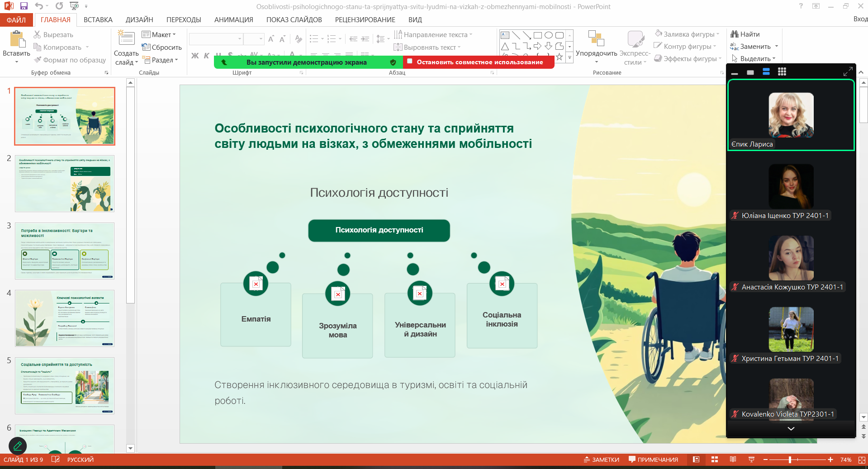Image resolution: width=868 pixels, height=469 pixels.
Task: Click the Сбросить reset slide button
Action: (161, 47)
